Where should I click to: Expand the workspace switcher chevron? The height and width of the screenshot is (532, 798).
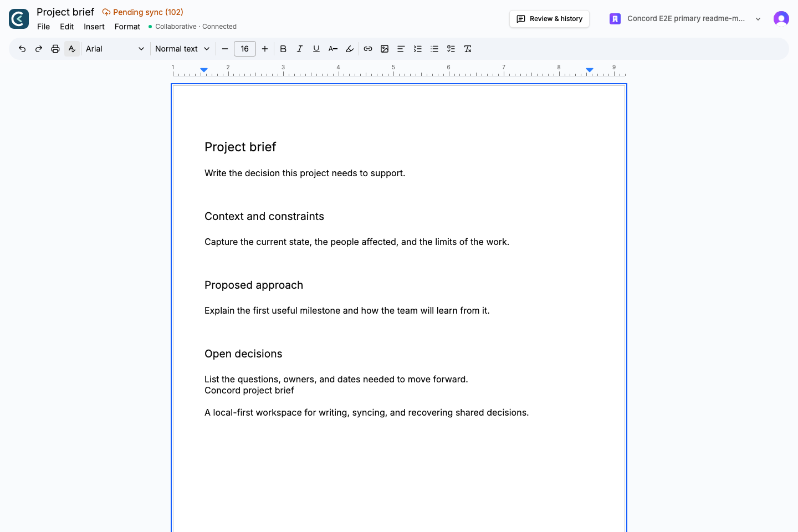click(758, 19)
